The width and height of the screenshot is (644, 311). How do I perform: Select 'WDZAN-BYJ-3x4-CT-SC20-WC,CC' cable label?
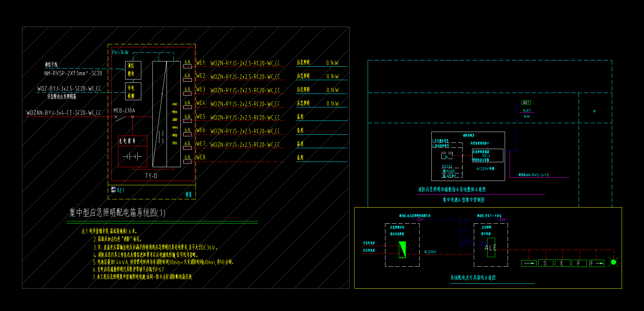pyautogui.click(x=64, y=113)
